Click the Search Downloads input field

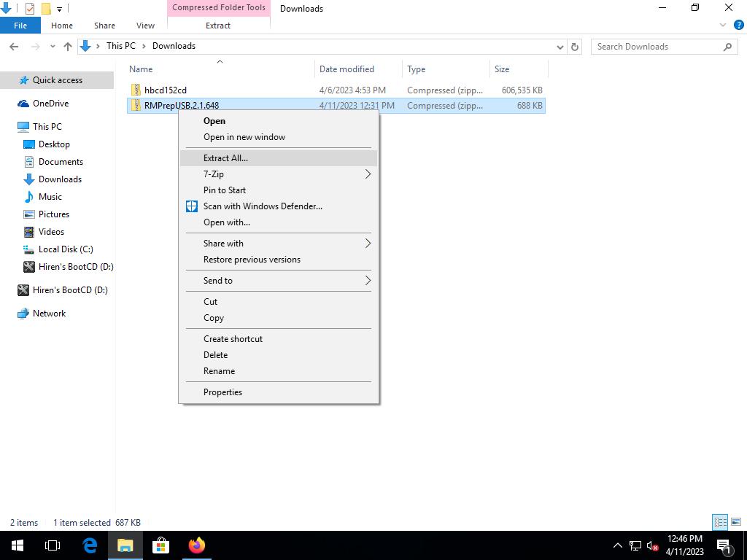point(657,47)
